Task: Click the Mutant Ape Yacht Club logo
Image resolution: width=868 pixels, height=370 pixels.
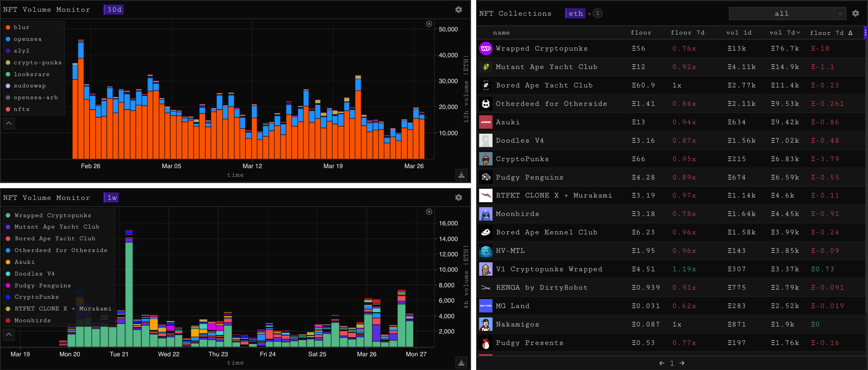Action: 486,67
